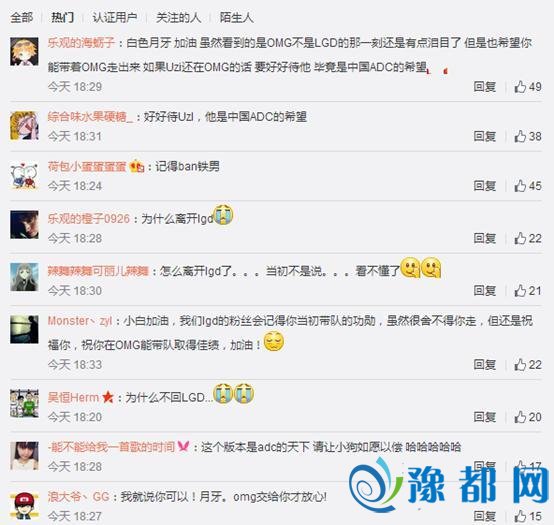Like the 乐观的橙子0926 comment
554x525 pixels.
tap(528, 238)
